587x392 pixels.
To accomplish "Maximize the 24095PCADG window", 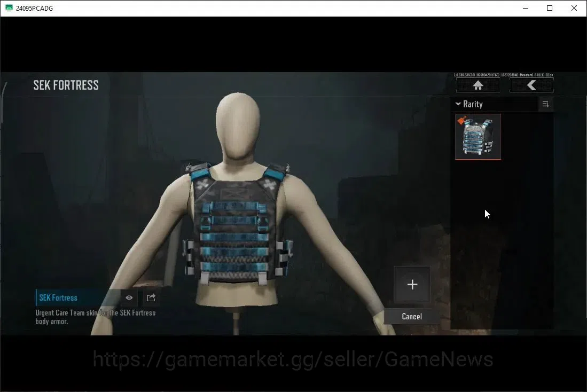I will pos(550,8).
